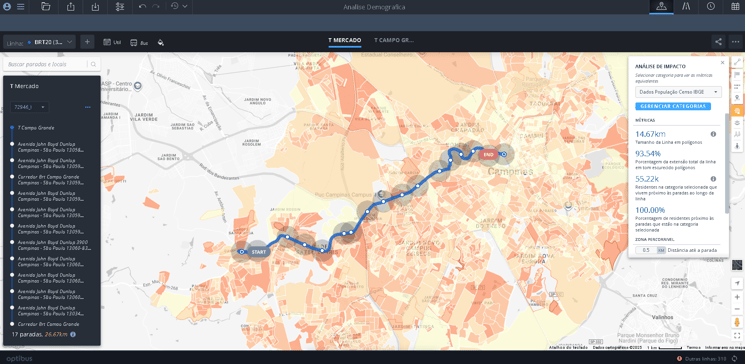Select the pedestrian walking map tool
Viewport: 745px width, 364px height.
click(x=737, y=146)
